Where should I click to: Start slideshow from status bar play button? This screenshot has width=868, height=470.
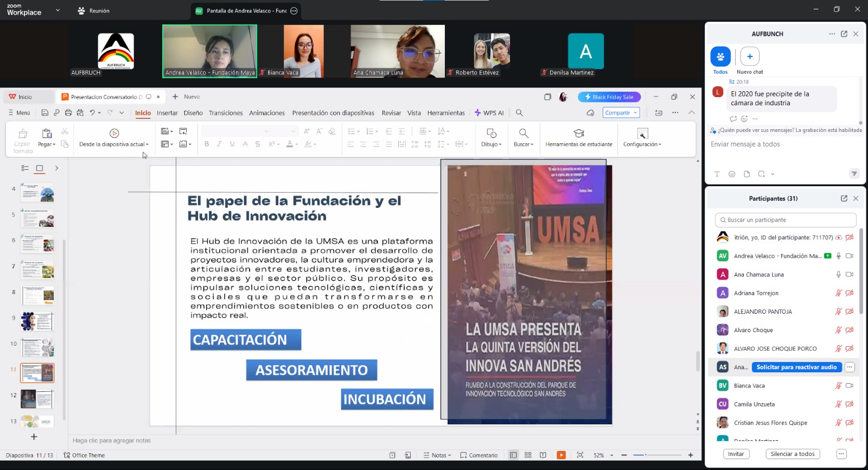561,455
